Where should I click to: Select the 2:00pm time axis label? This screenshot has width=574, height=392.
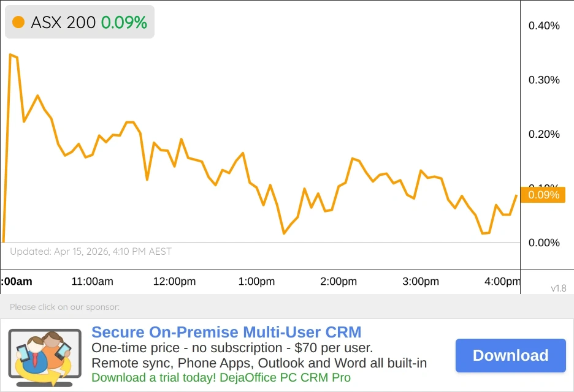[338, 282]
